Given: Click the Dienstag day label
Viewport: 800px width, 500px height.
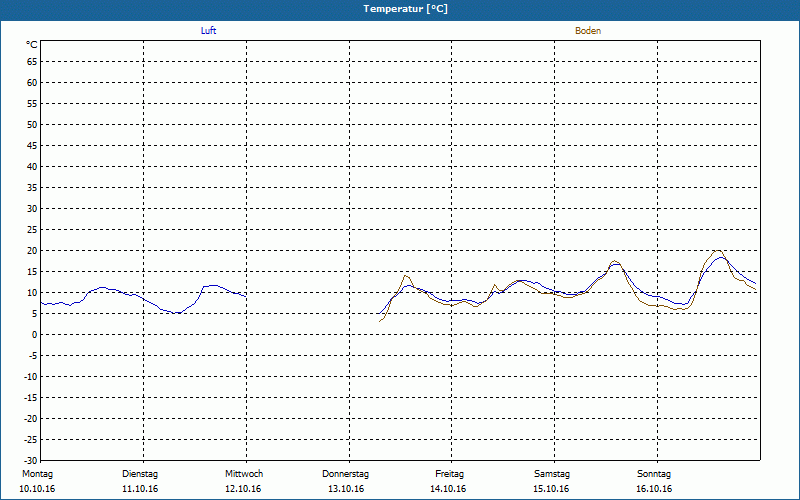Looking at the screenshot, I should pyautogui.click(x=140, y=474).
